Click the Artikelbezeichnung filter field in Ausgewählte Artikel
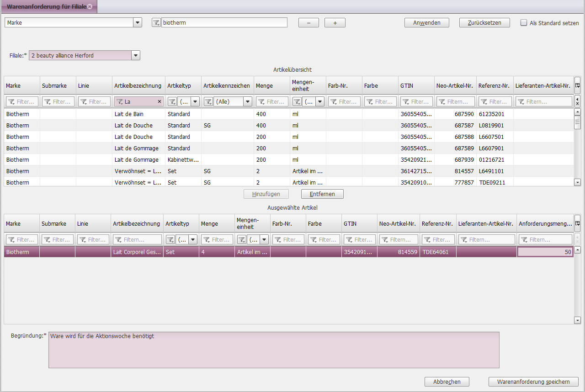This screenshot has height=392, width=585. click(137, 239)
